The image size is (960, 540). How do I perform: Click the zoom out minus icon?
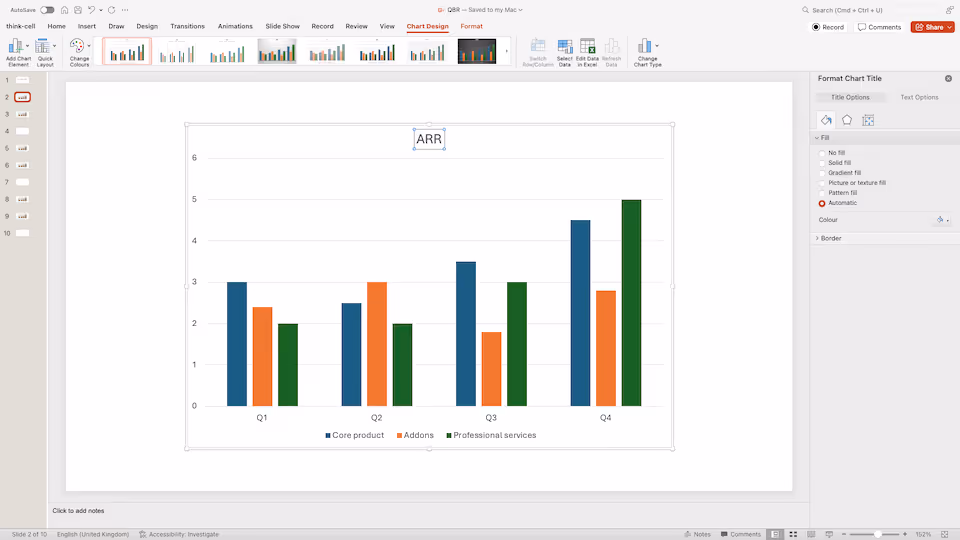(844, 534)
